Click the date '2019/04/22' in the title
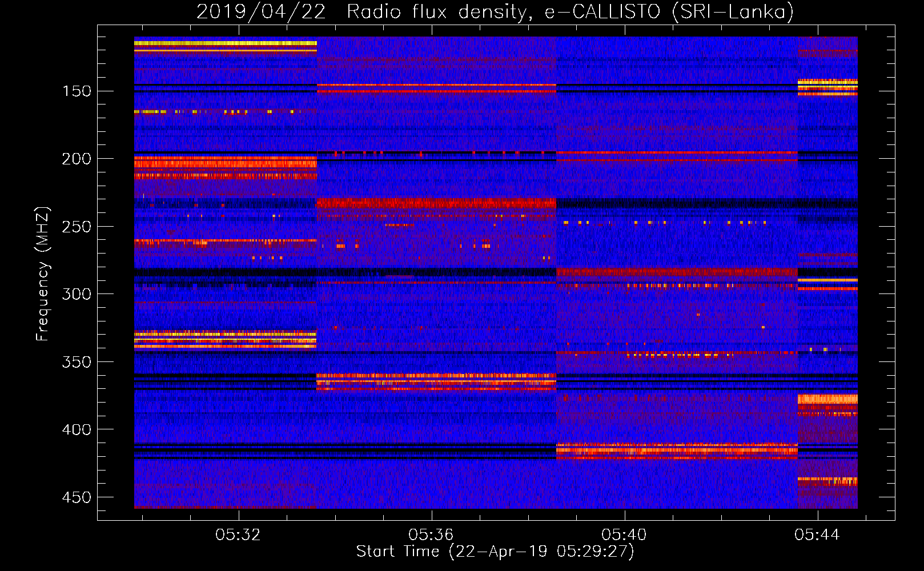 [x=261, y=11]
